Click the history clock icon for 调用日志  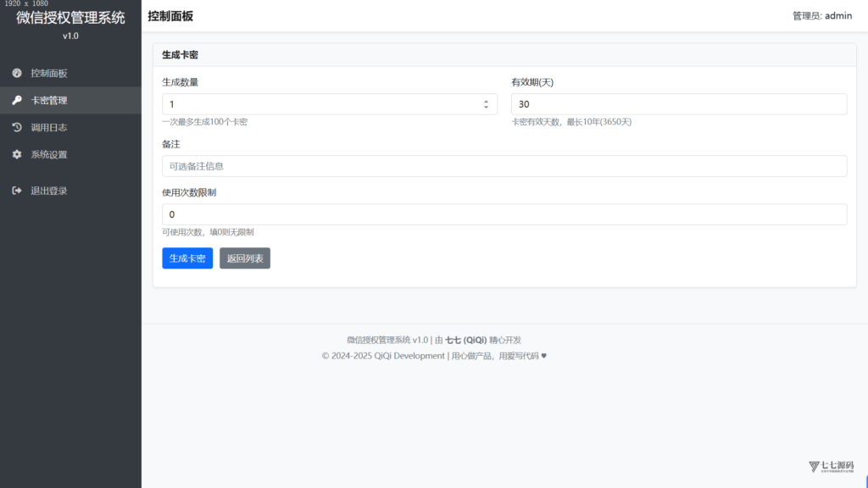(x=17, y=127)
